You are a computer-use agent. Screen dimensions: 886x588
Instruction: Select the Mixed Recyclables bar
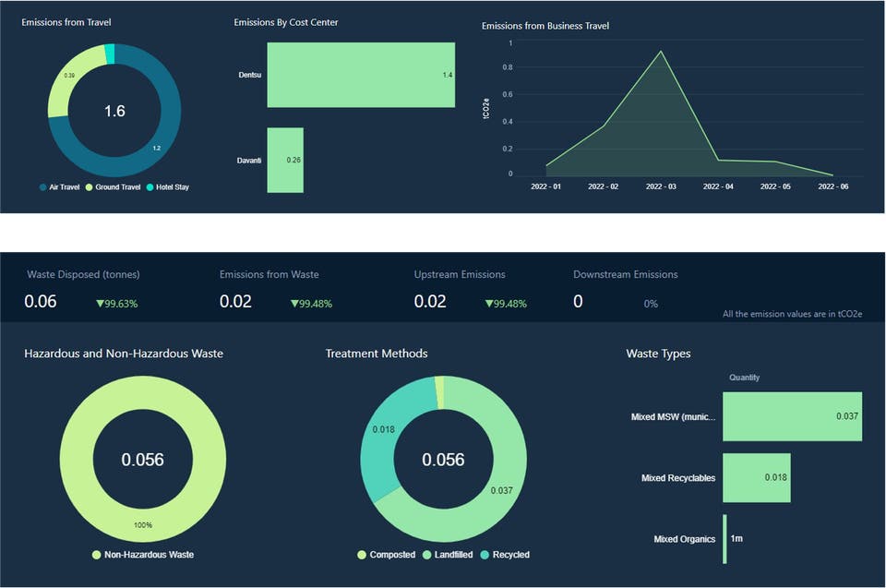pyautogui.click(x=756, y=477)
